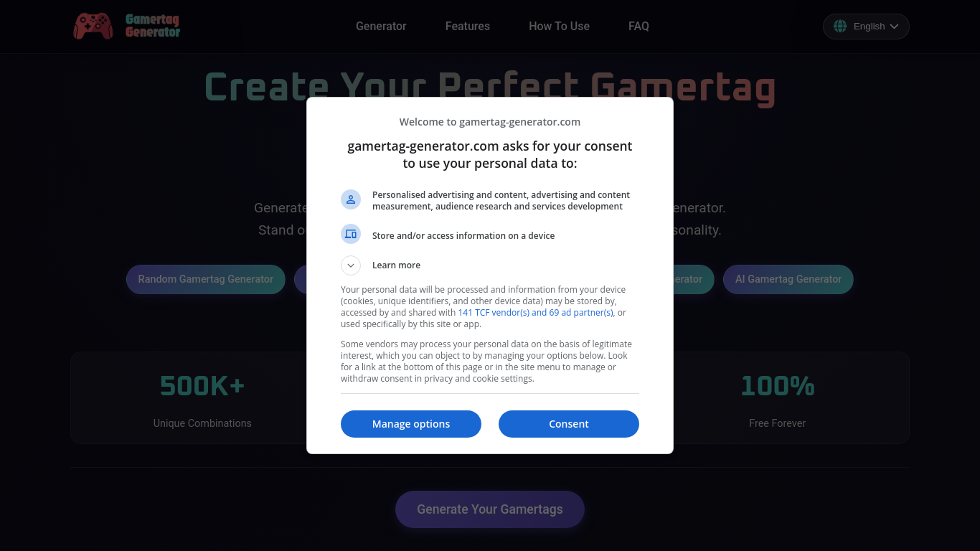Click the person icon for personalised advertising
Screen dimensions: 980x551
pyautogui.click(x=351, y=199)
